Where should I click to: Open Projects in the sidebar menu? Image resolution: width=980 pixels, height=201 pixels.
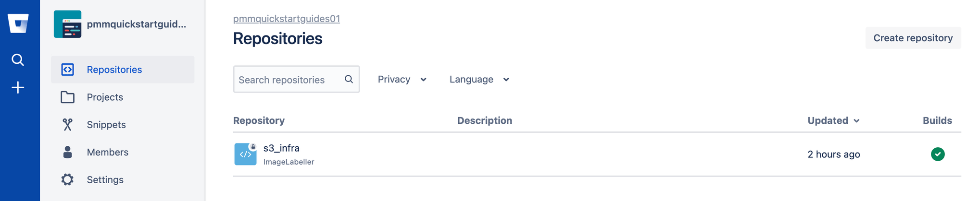105,97
